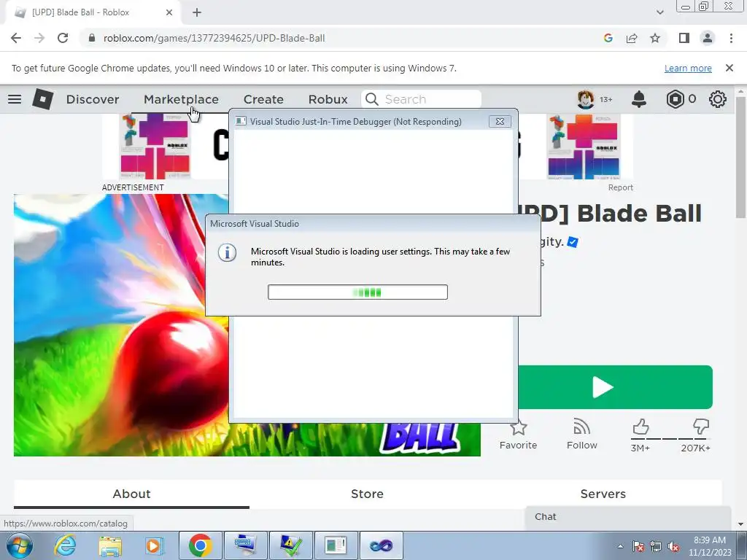Click the Roblox logo home icon
The height and width of the screenshot is (560, 747).
click(x=43, y=99)
